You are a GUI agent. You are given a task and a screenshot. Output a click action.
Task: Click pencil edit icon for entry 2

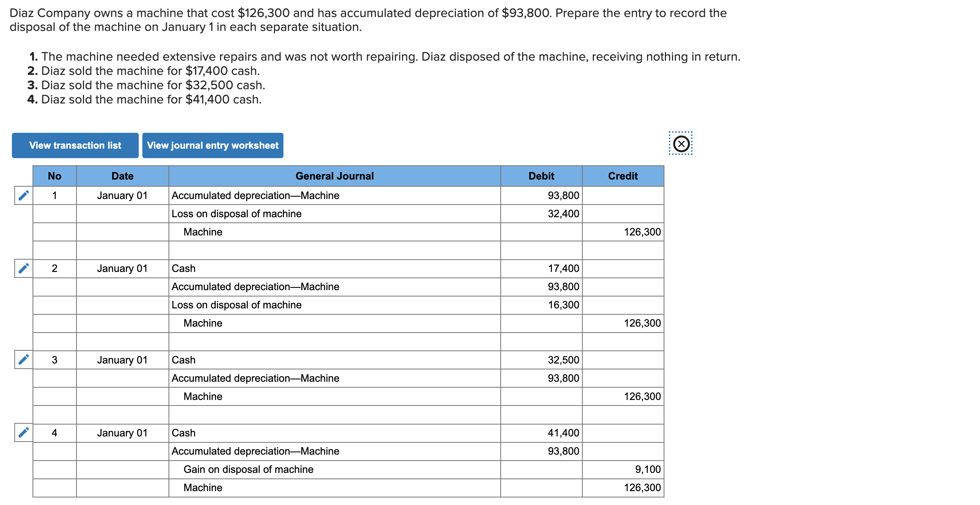[24, 268]
